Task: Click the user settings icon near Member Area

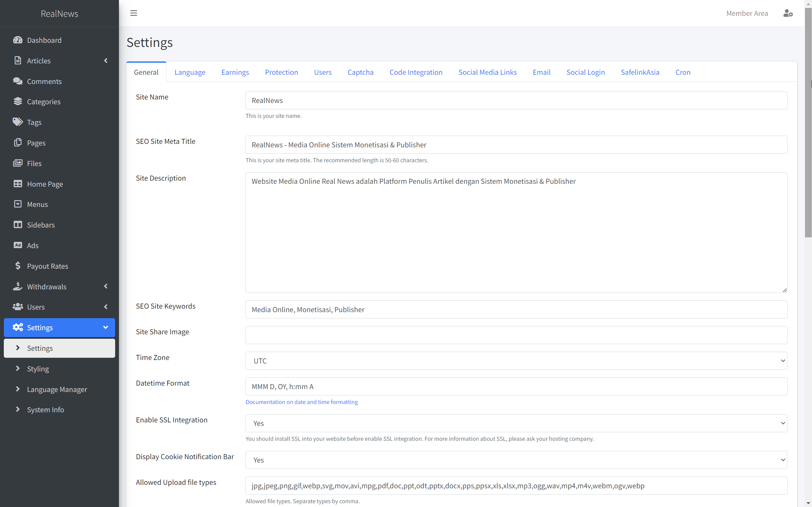Action: click(788, 13)
